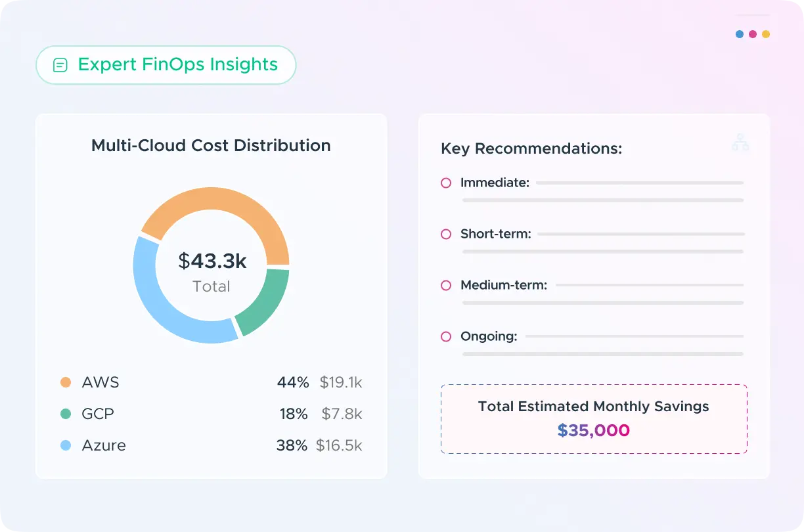This screenshot has height=532, width=804.
Task: Click the $43.3k Total label in donut center
Action: point(212,271)
